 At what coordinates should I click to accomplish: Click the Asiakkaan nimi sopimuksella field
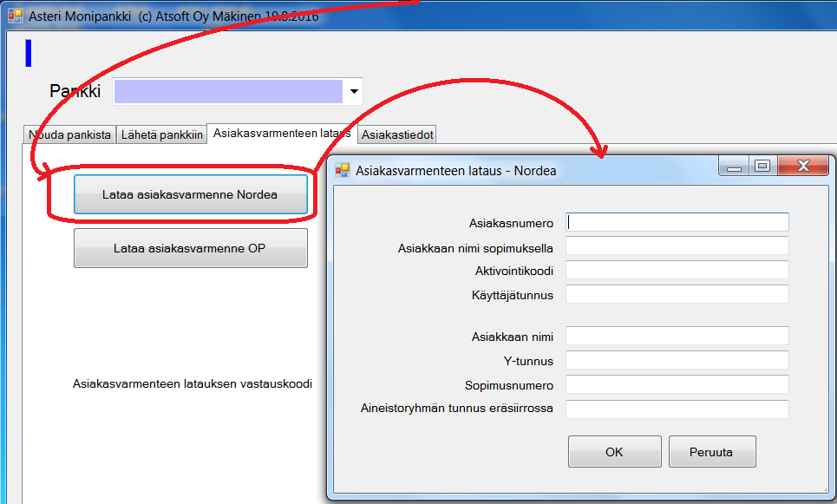click(677, 246)
